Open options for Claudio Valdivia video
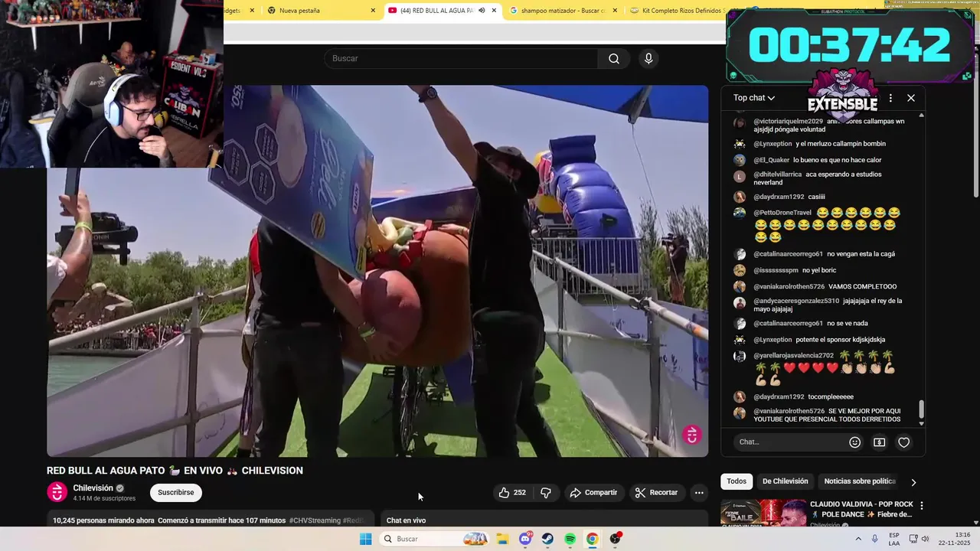980x551 pixels. point(922,506)
